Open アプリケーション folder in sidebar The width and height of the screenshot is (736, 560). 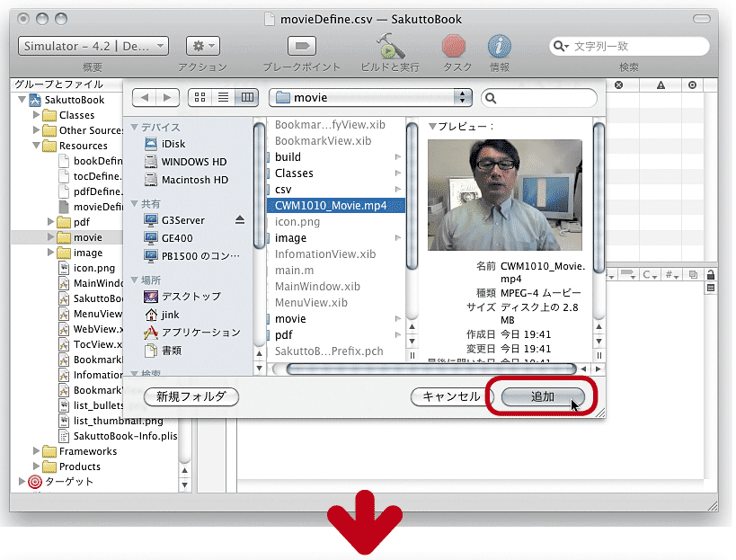pyautogui.click(x=192, y=333)
